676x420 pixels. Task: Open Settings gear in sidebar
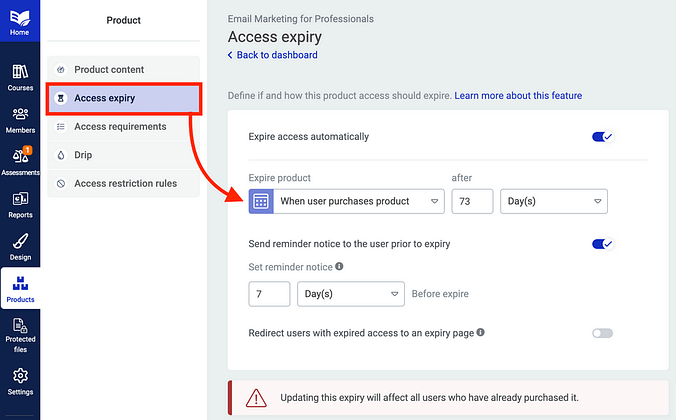click(20, 380)
